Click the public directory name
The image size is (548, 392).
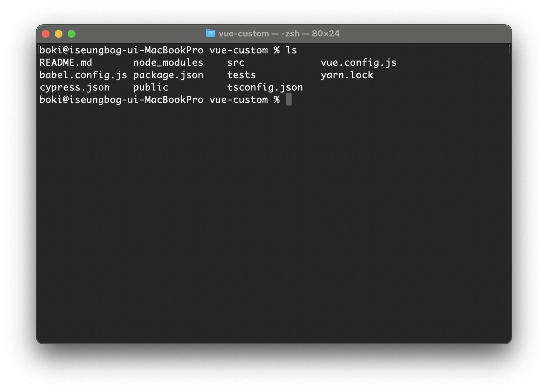pos(151,88)
